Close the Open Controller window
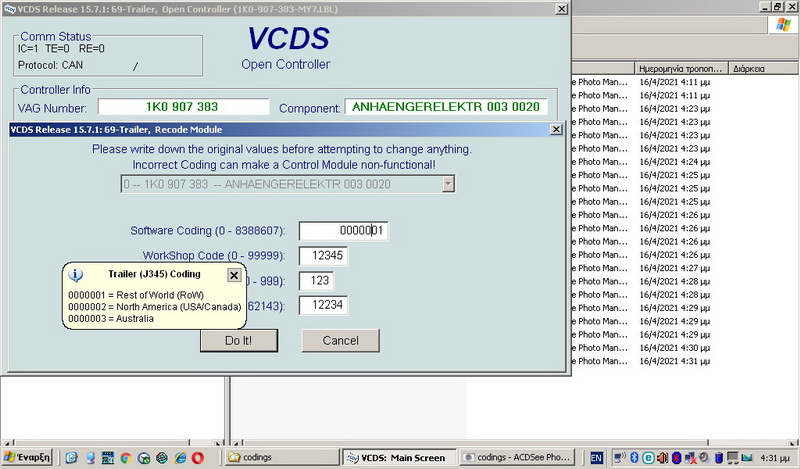The width and height of the screenshot is (800, 469). pyautogui.click(x=561, y=9)
